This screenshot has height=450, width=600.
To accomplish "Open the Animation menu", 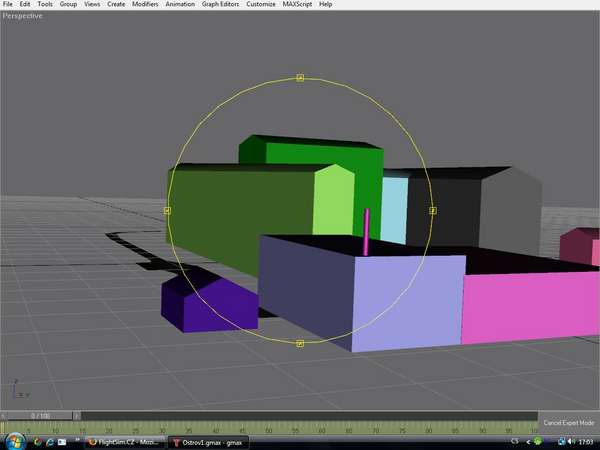I will coord(180,4).
